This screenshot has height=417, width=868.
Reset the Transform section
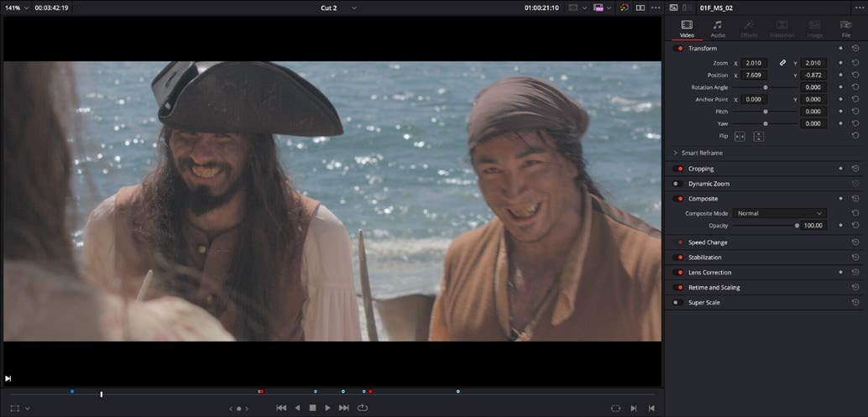coord(855,49)
